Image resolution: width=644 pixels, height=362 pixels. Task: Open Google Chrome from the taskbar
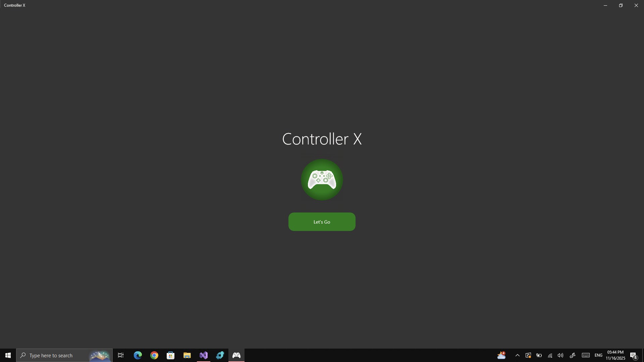pos(154,355)
